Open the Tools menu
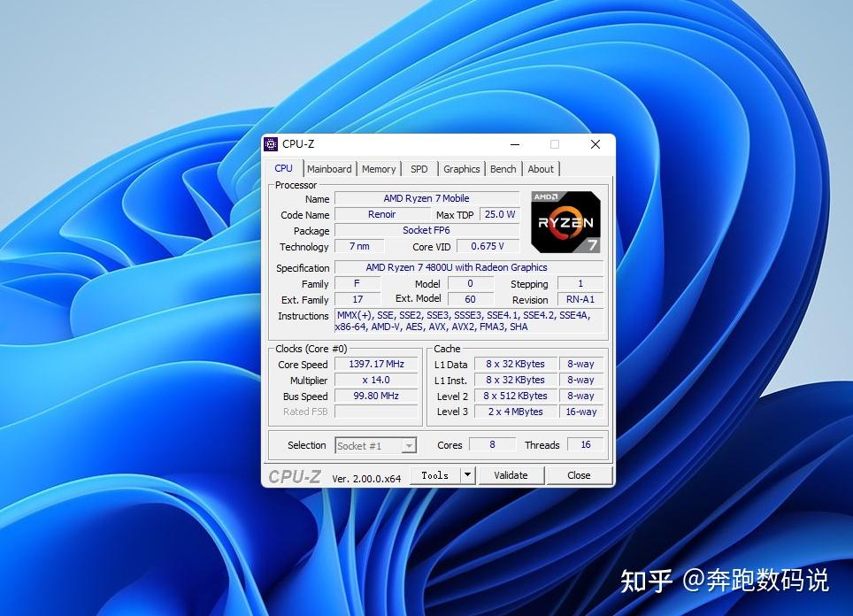The width and height of the screenshot is (853, 616). tap(435, 474)
